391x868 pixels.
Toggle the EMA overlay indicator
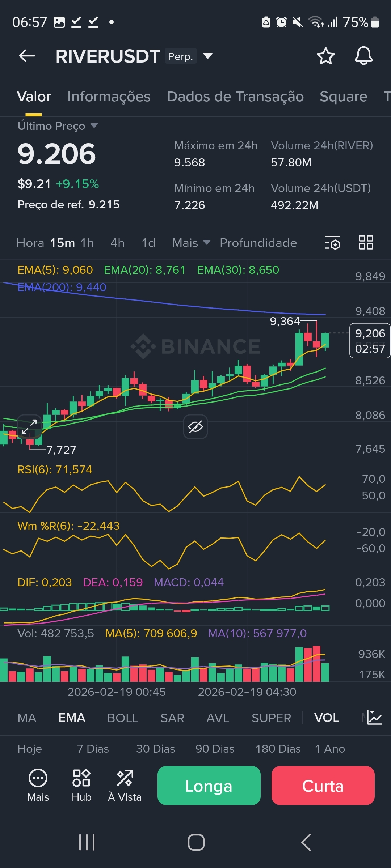72,718
